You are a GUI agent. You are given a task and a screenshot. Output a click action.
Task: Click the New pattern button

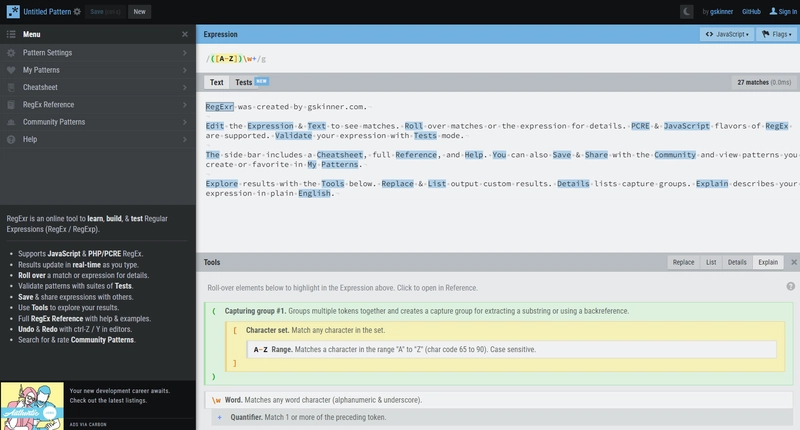pos(139,11)
